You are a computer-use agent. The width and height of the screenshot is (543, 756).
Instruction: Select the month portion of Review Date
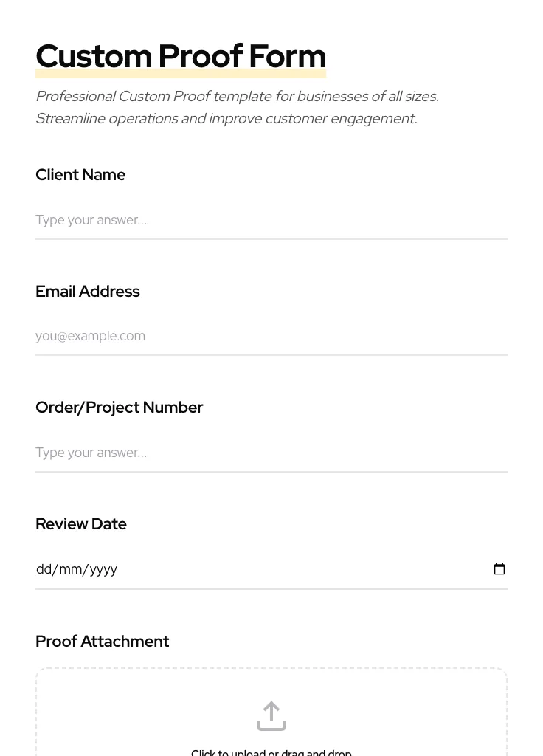[71, 569]
